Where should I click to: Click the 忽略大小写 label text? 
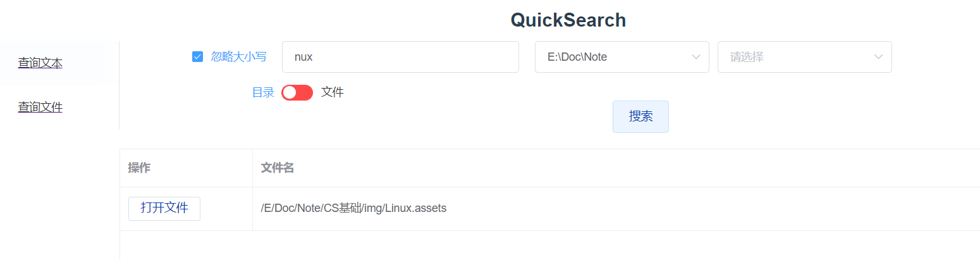238,57
